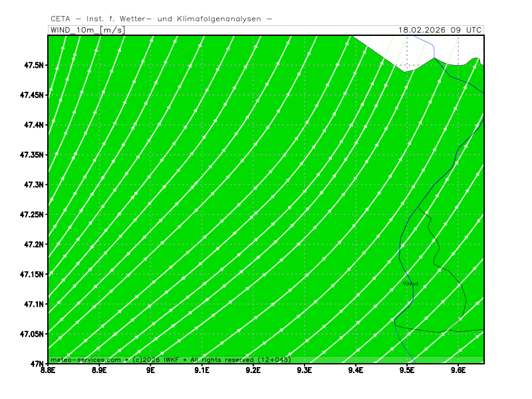This screenshot has height=399, width=532.
Task: Open the meteo-services.com copyright link text
Action: pos(171,359)
